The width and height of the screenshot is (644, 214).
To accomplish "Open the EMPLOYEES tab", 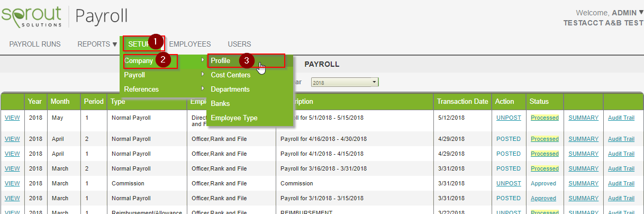I will [x=190, y=44].
